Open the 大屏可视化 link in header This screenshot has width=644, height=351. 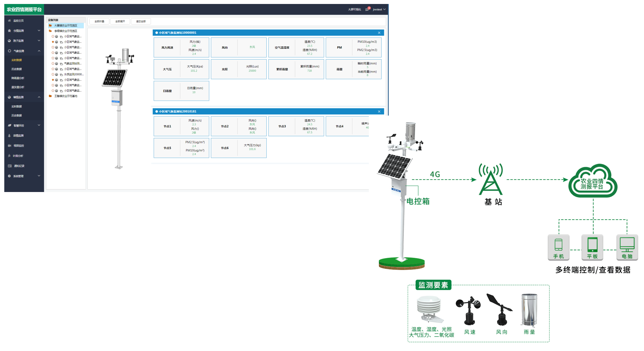click(x=354, y=9)
